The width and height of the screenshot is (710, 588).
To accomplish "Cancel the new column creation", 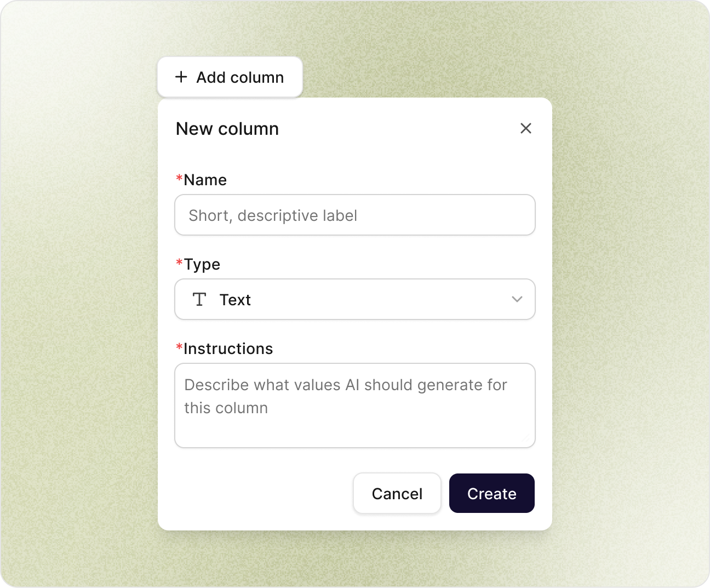I will pos(397,493).
